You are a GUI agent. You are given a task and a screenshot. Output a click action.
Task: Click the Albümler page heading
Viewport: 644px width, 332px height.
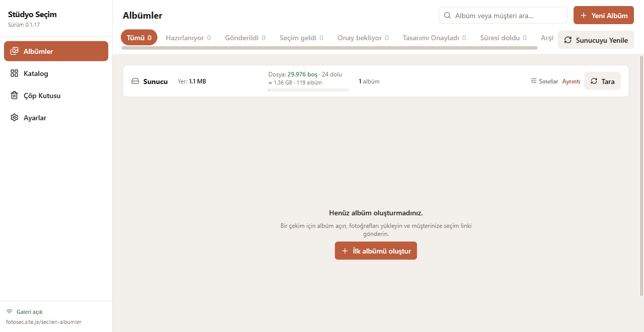(x=142, y=16)
